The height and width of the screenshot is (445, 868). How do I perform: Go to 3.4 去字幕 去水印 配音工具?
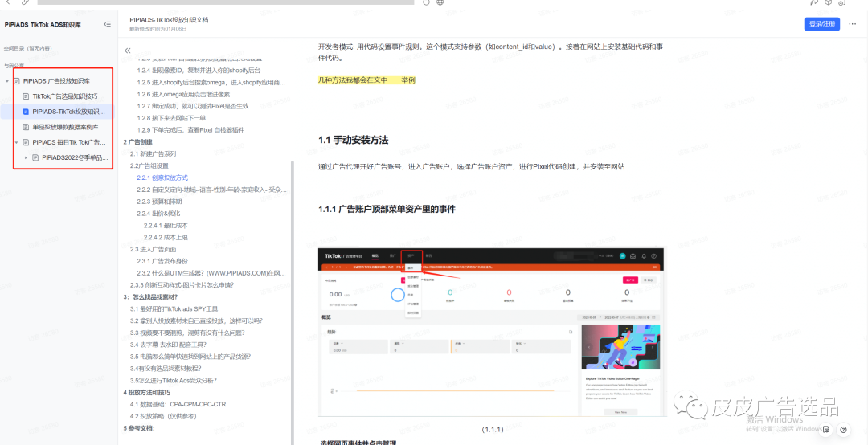pos(168,345)
